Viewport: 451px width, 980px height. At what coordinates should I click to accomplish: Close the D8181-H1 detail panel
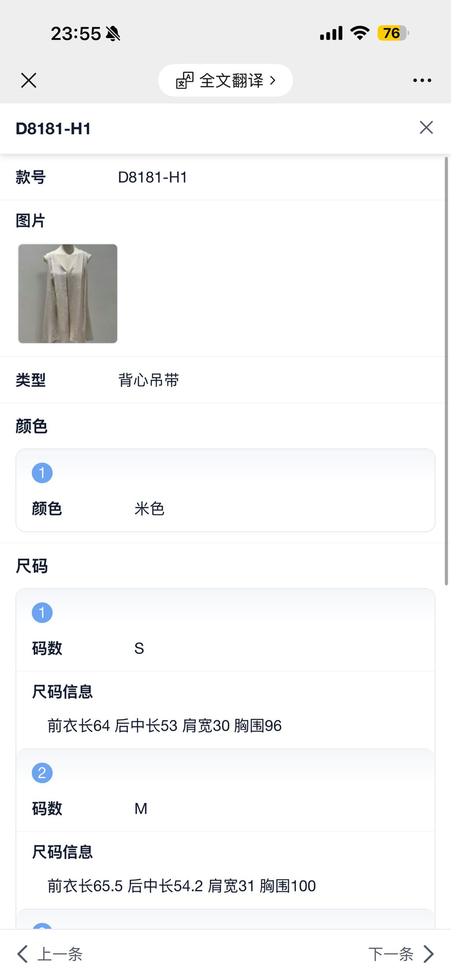pyautogui.click(x=426, y=128)
